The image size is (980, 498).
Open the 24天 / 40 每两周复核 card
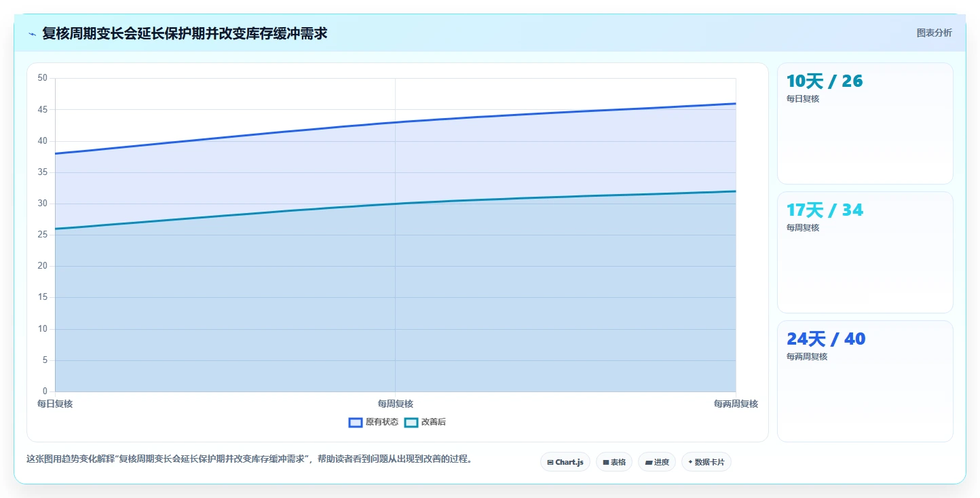[865, 381]
